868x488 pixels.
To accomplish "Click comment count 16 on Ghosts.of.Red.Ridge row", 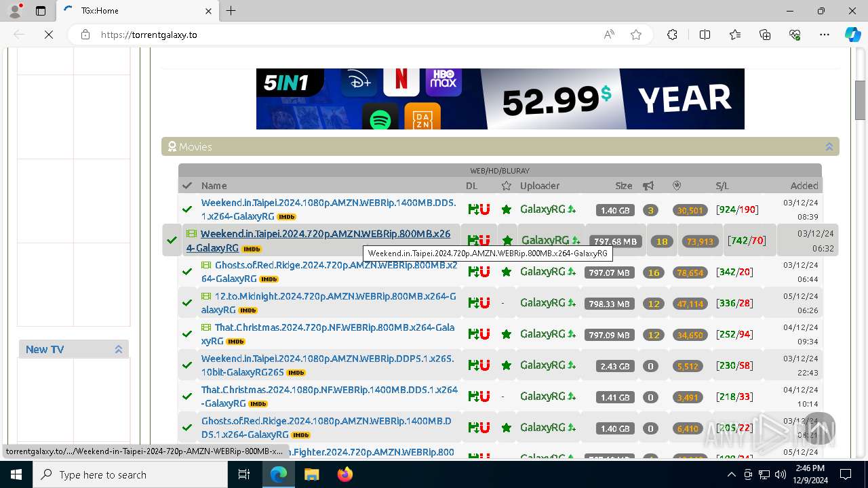I will [x=654, y=272].
